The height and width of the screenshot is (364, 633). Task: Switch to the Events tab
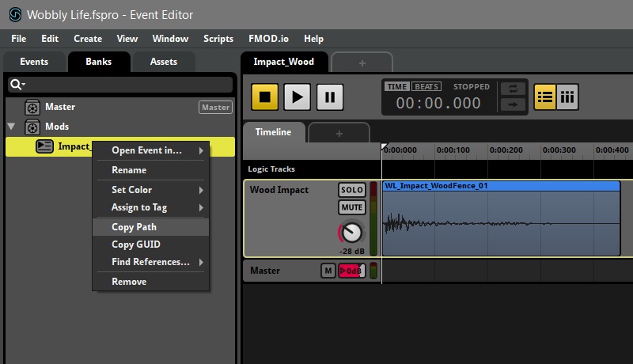pyautogui.click(x=34, y=62)
